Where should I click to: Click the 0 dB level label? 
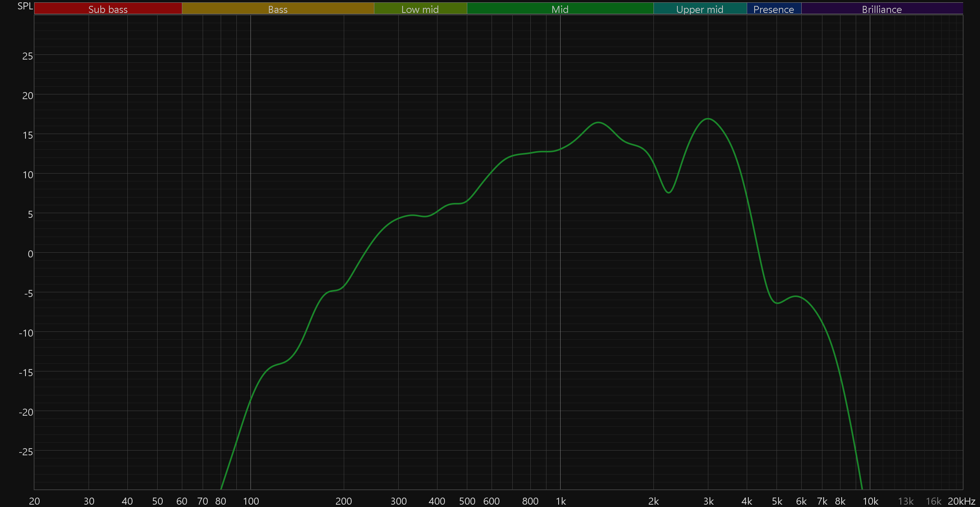click(x=31, y=254)
